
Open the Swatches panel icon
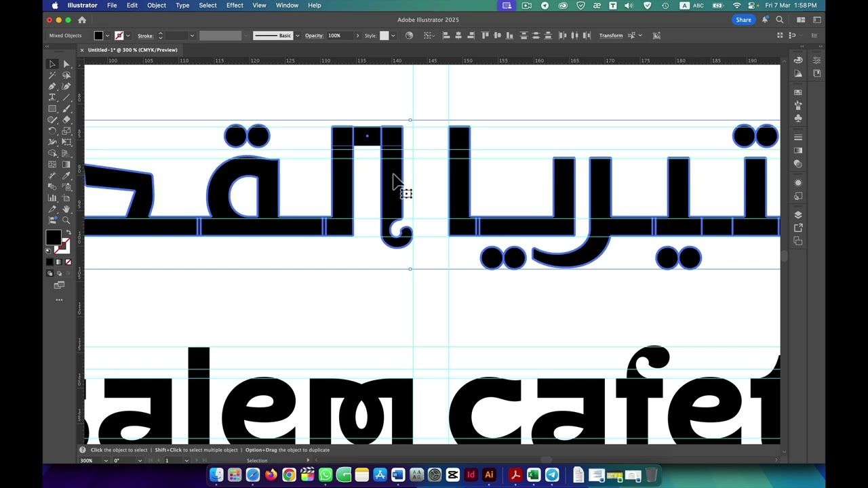798,92
